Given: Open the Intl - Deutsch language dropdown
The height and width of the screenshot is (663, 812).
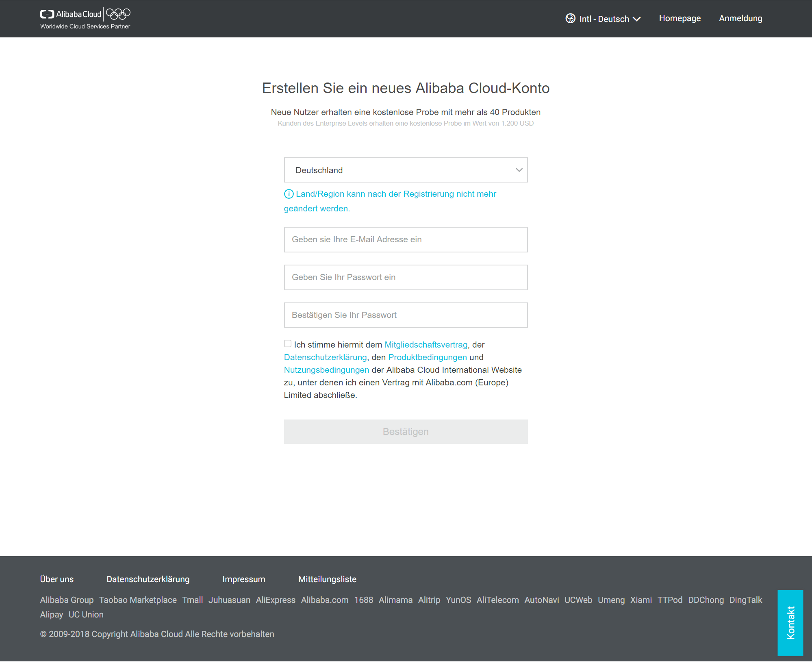Looking at the screenshot, I should [x=603, y=19].
